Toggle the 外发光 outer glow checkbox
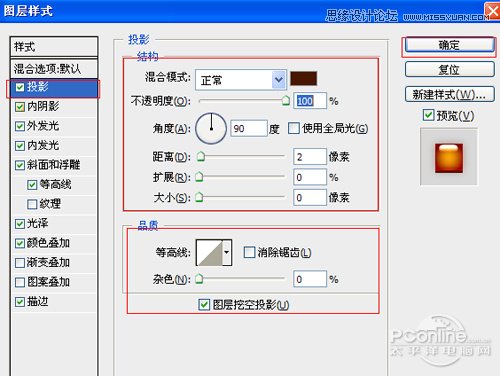This screenshot has height=376, width=500. (x=20, y=126)
